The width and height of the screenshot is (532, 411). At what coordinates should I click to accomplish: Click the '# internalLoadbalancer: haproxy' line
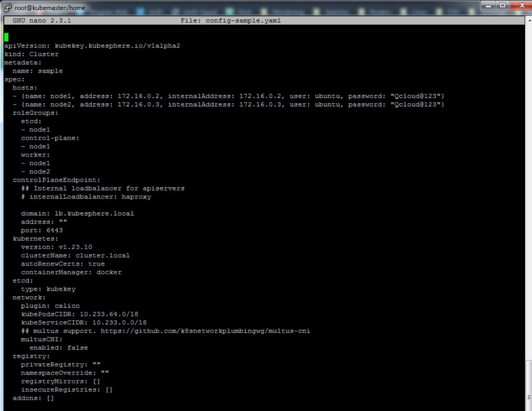point(86,197)
